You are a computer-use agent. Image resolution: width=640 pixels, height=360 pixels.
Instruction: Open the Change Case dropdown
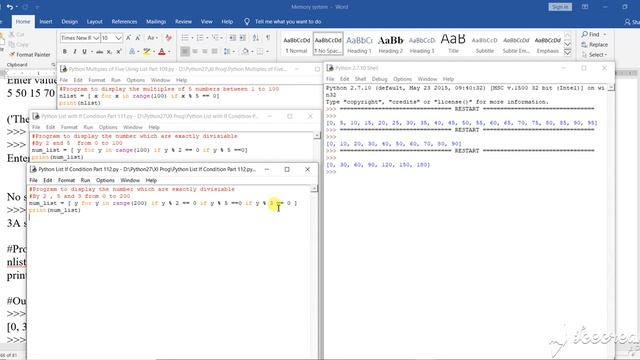[152, 38]
